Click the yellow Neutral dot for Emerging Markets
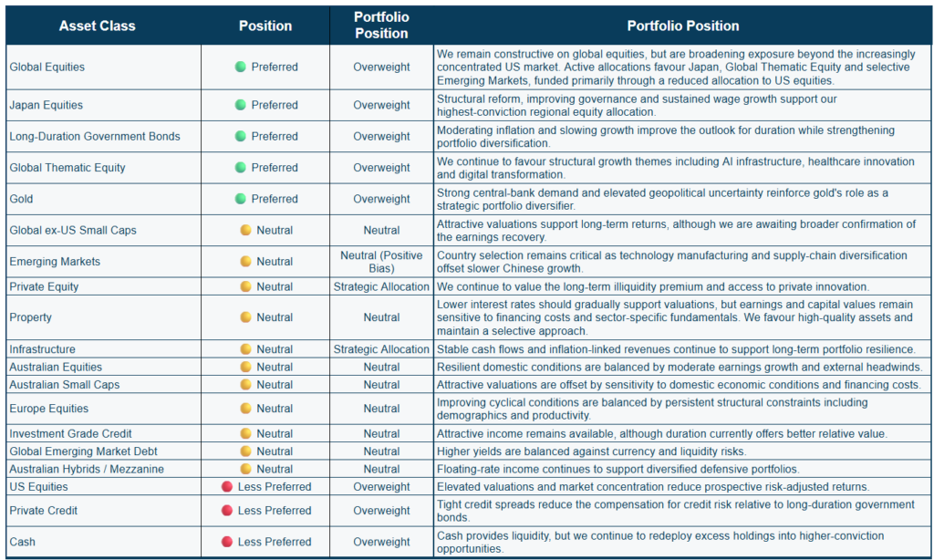The image size is (934, 560). 245,261
